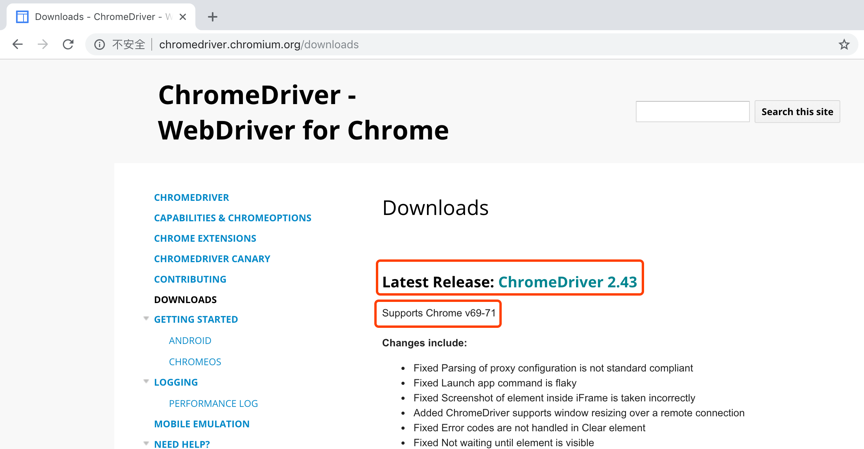Click the window resizing remote connection bullet
This screenshot has height=449, width=864.
point(579,413)
